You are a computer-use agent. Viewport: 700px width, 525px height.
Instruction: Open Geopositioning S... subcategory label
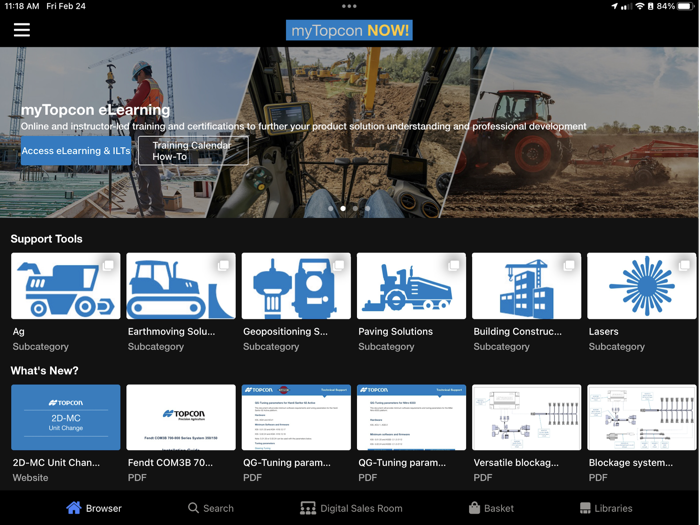[x=285, y=332]
